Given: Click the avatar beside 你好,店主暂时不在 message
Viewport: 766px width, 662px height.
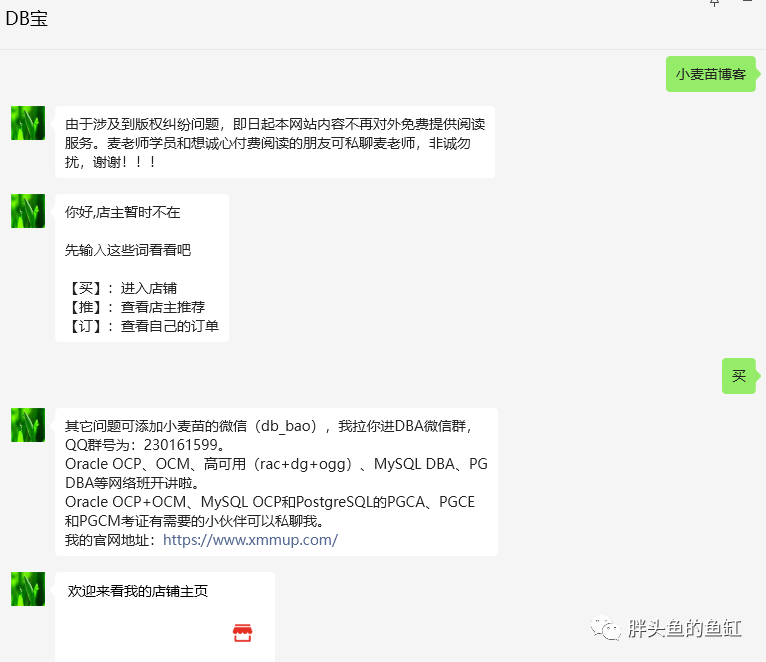Looking at the screenshot, I should point(28,211).
